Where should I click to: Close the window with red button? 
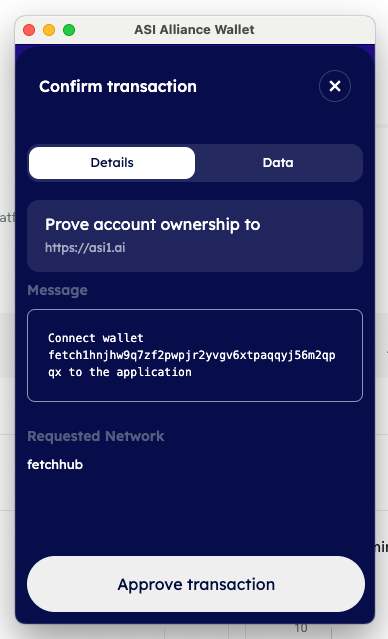pyautogui.click(x=29, y=30)
